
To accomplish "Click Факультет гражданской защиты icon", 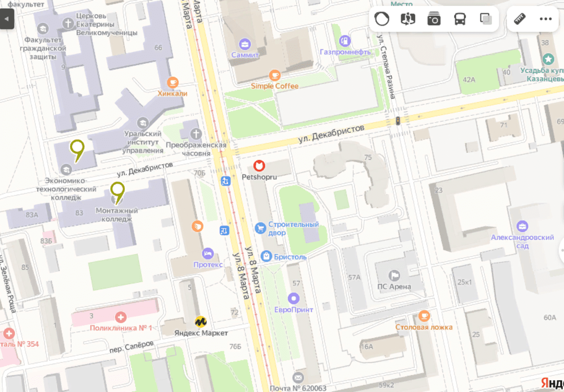I will (43, 29).
